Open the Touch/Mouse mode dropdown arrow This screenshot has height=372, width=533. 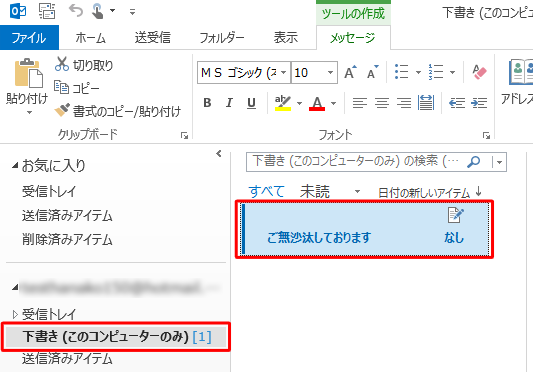(x=112, y=11)
